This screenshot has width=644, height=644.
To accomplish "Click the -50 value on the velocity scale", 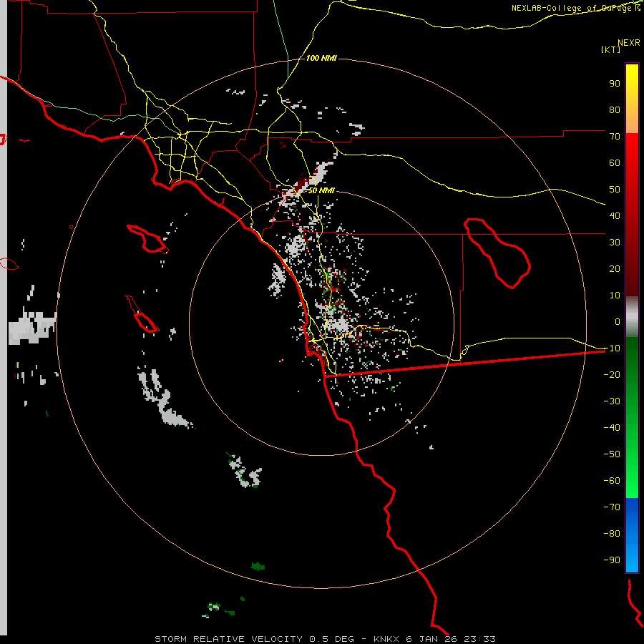I will (612, 454).
